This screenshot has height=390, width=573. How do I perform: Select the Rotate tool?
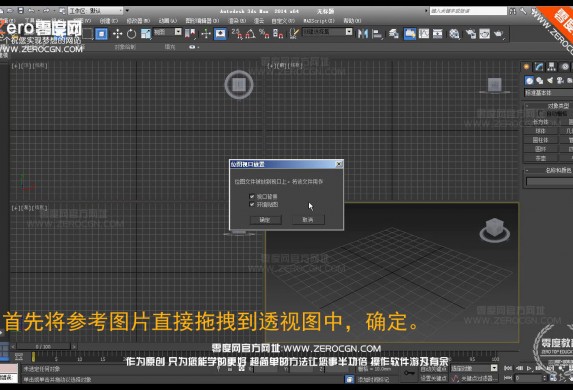pos(131,34)
